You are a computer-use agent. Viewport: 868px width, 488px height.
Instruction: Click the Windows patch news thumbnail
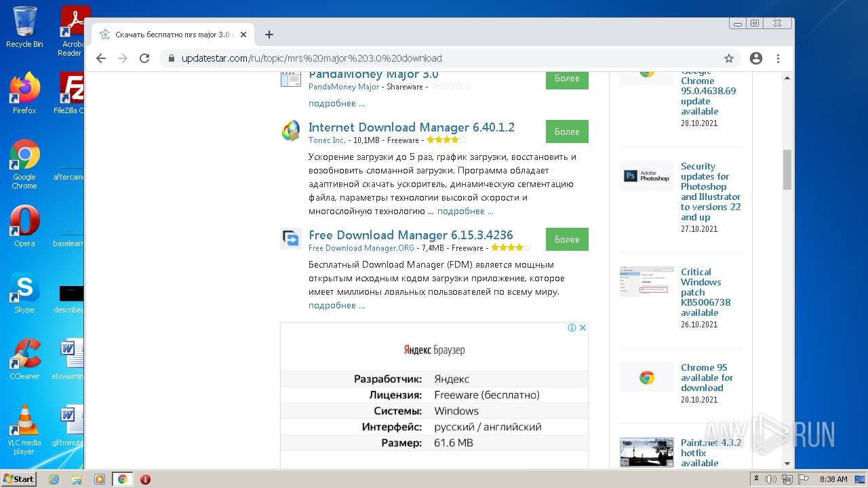647,281
